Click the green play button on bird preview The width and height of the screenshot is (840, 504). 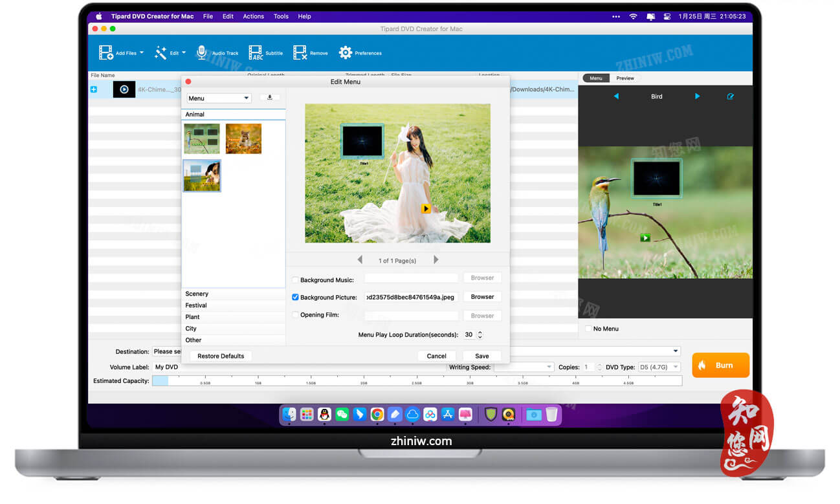coord(645,237)
